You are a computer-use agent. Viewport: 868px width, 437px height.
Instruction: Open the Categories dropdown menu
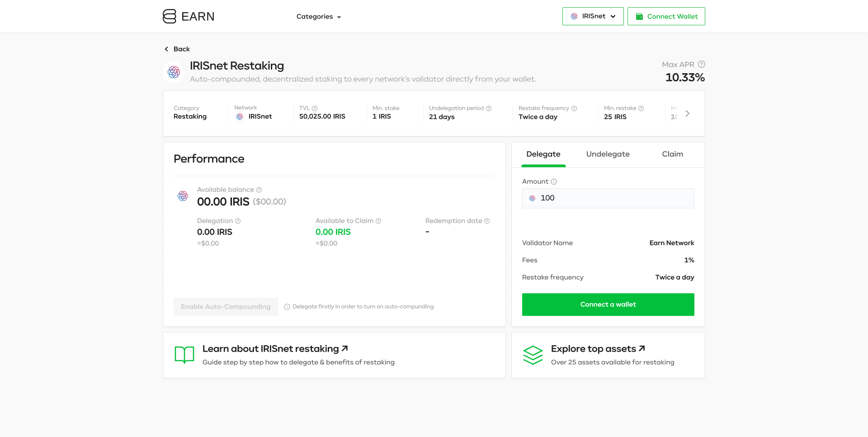[319, 17]
